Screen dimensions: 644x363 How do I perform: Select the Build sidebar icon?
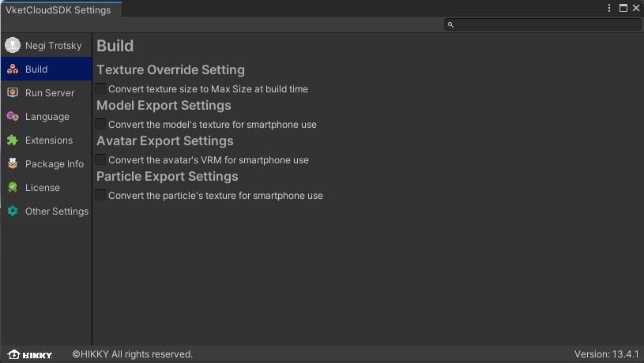[12, 69]
